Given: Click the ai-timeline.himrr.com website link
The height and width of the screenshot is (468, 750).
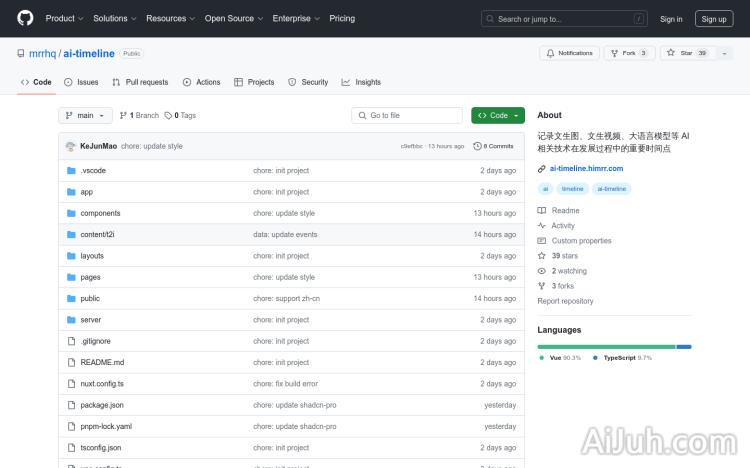Looking at the screenshot, I should (x=586, y=168).
